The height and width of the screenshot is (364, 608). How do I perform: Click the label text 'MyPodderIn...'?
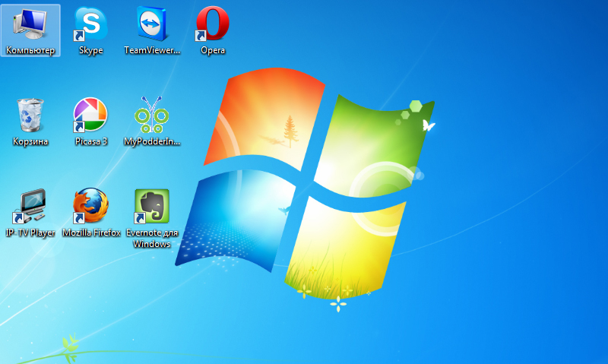point(152,141)
